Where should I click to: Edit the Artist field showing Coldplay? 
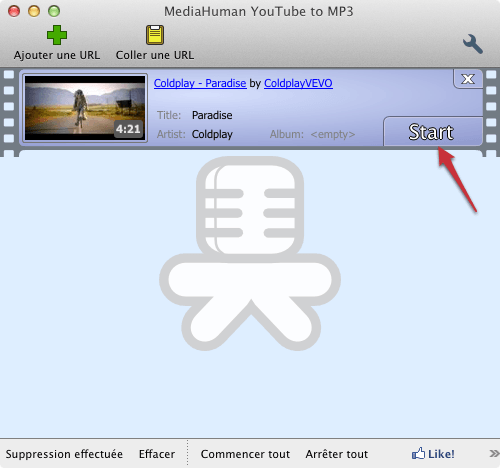pyautogui.click(x=212, y=134)
